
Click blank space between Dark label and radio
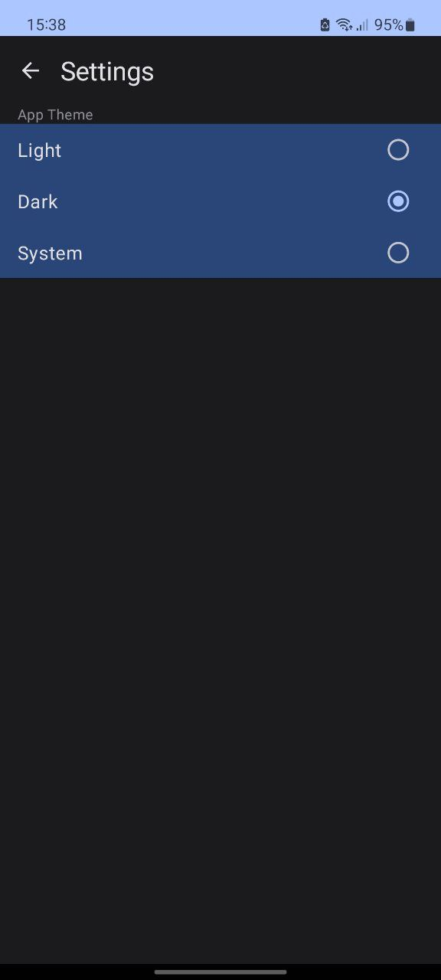pos(222,201)
